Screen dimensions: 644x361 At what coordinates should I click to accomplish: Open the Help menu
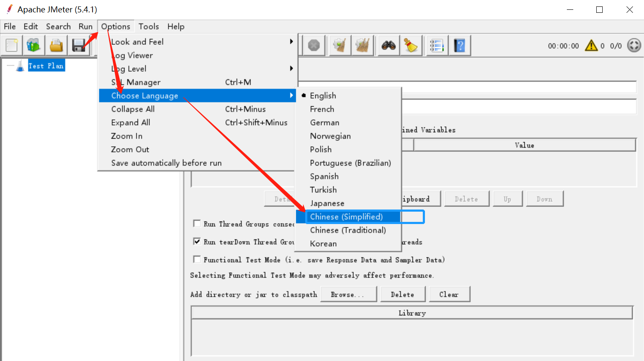pyautogui.click(x=176, y=26)
